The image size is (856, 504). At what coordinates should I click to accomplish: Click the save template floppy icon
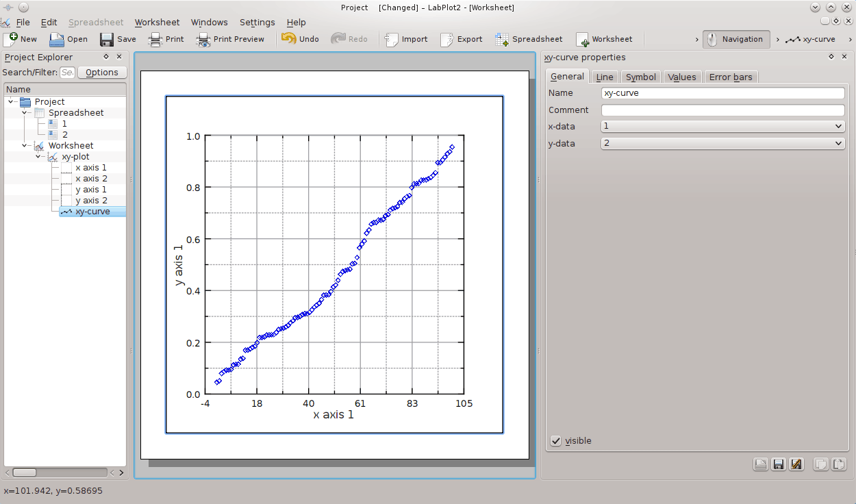(778, 464)
